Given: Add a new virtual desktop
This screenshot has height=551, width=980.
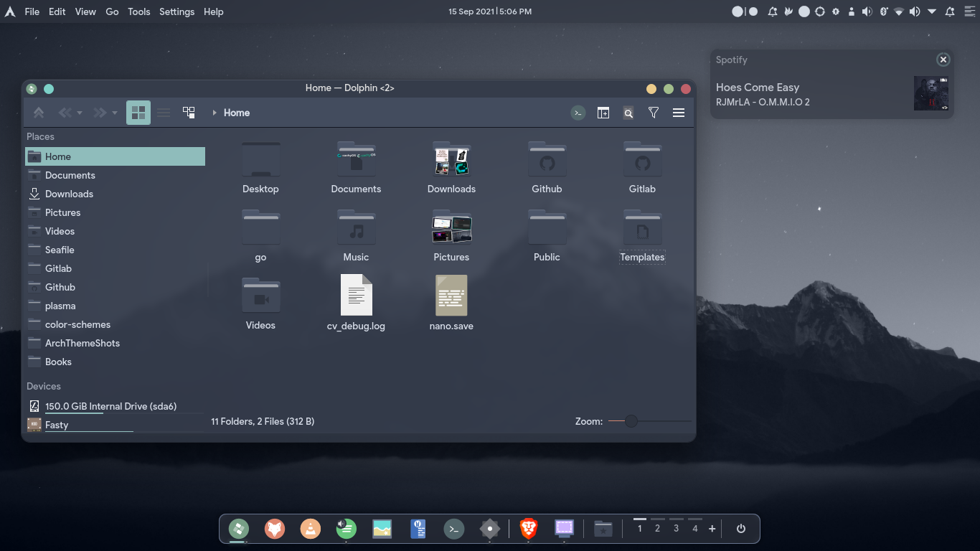Looking at the screenshot, I should pos(712,529).
